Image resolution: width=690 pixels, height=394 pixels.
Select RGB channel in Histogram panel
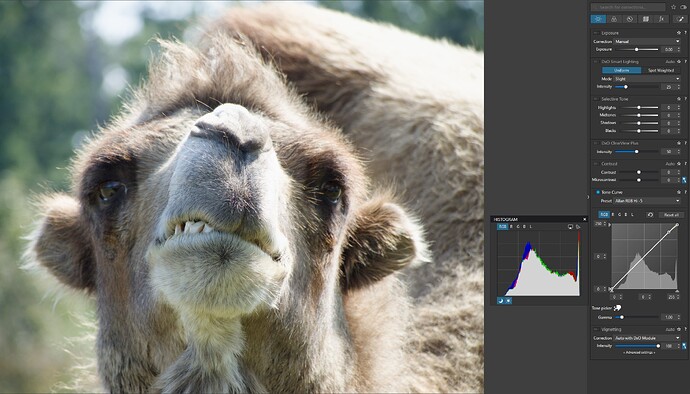pos(503,227)
